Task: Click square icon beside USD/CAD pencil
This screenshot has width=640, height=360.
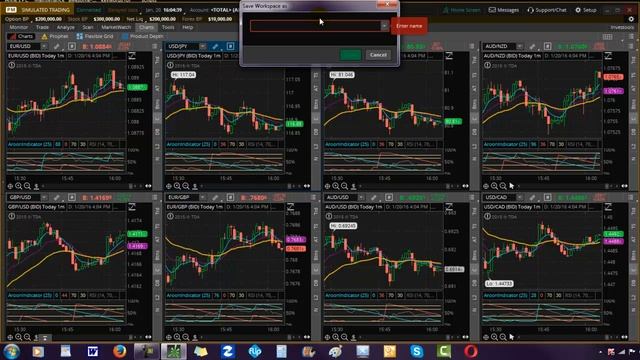Action: pyautogui.click(x=547, y=198)
